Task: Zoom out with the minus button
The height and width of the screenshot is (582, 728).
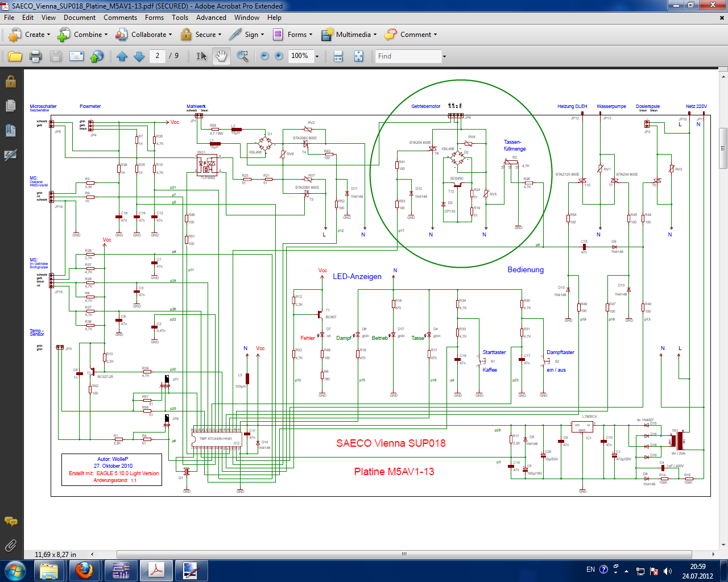Action: click(264, 56)
